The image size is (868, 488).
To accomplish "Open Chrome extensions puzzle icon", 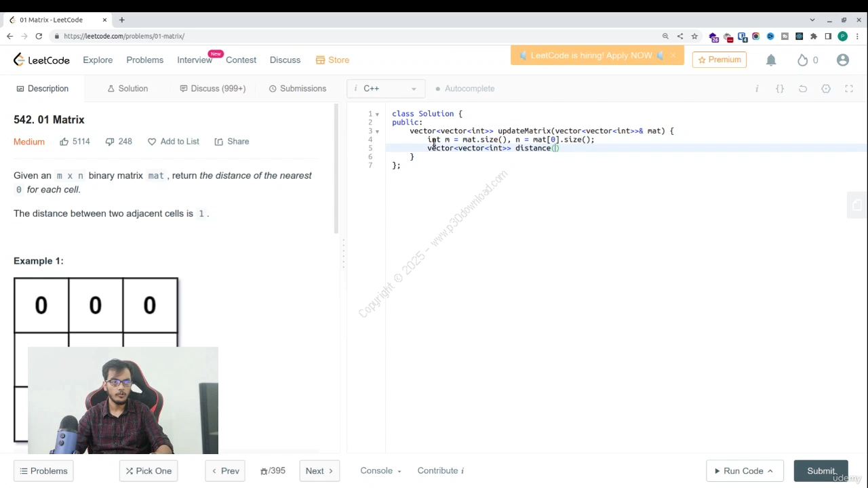I will [x=814, y=36].
